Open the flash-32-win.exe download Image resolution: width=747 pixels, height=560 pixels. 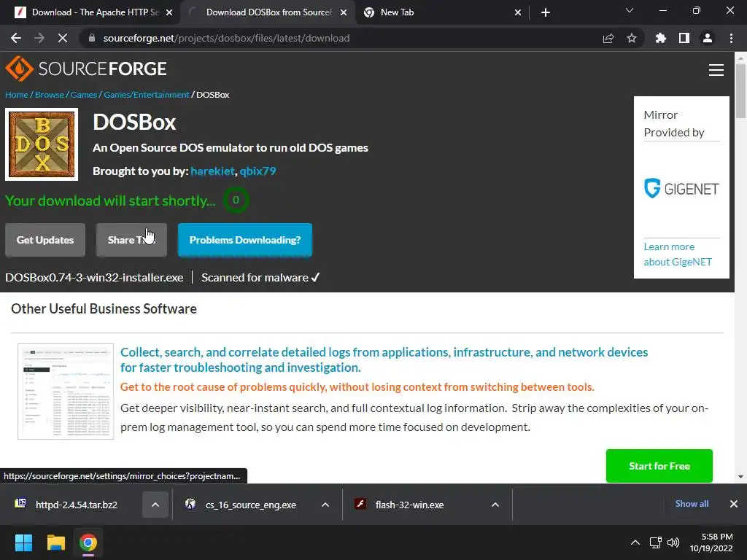(x=409, y=505)
